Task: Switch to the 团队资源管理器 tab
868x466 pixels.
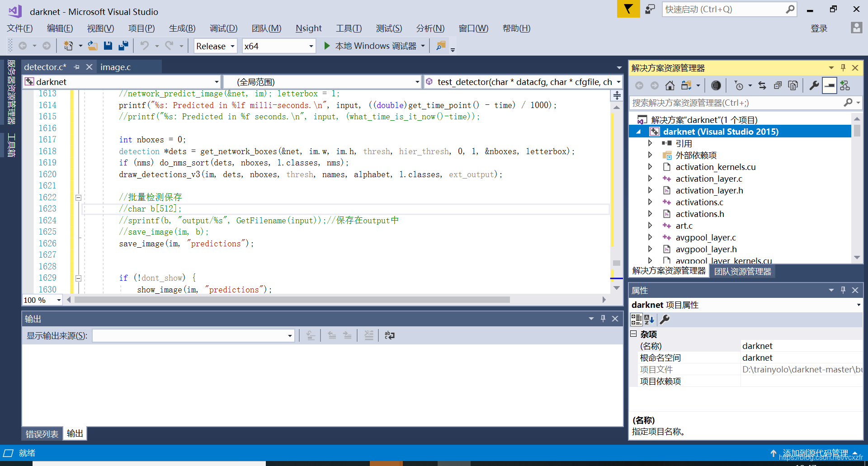Action: click(742, 271)
